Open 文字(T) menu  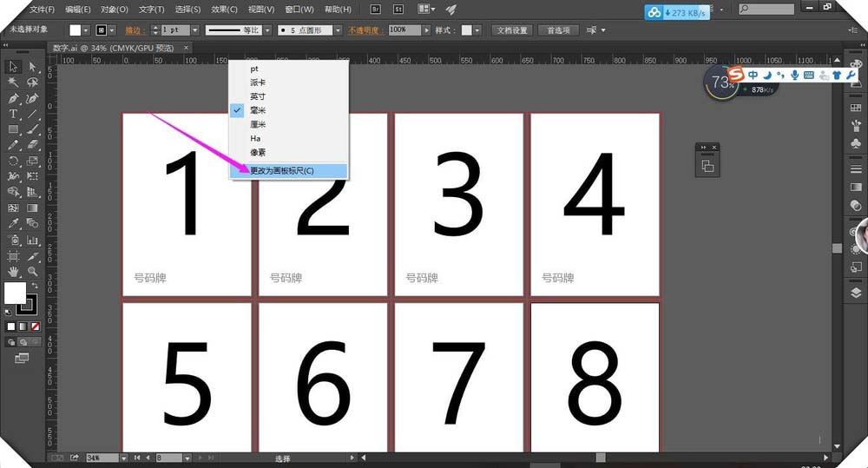(151, 10)
